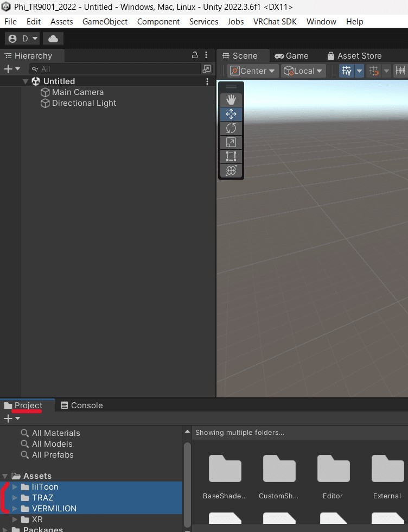Open the account D dropdown
This screenshot has width=408, height=532.
coord(22,39)
